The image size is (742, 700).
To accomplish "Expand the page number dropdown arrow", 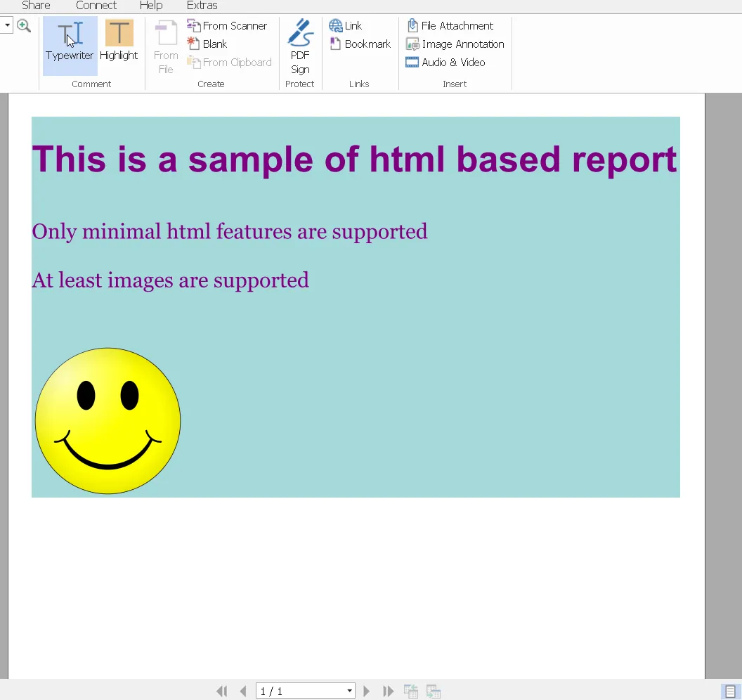I will click(350, 692).
